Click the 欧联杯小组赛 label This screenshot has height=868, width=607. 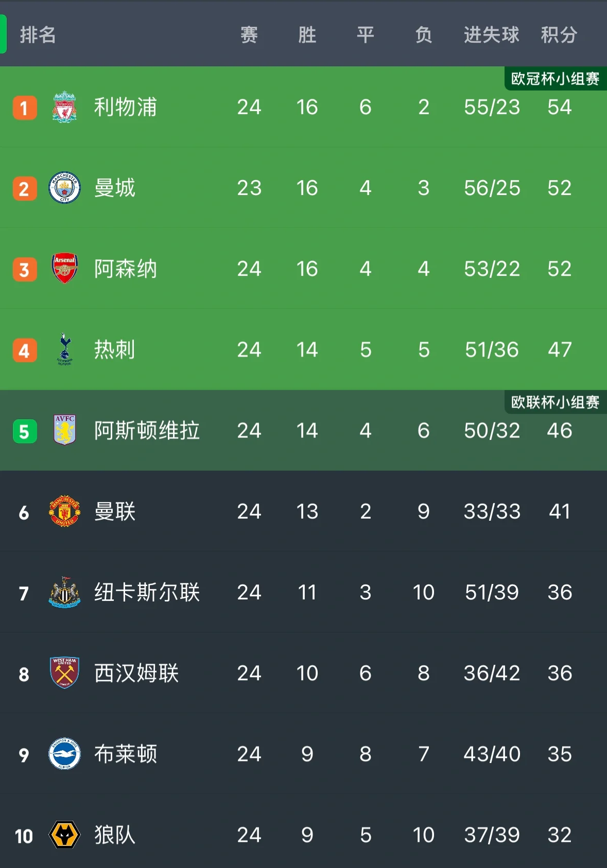coord(556,402)
